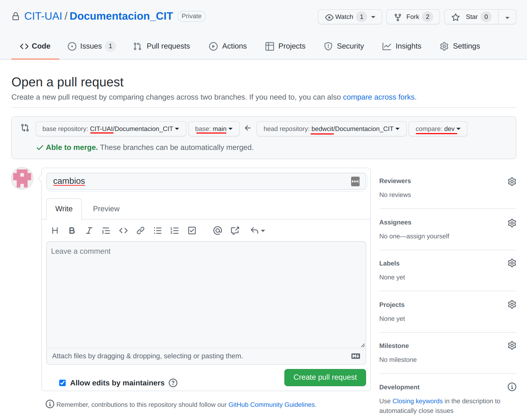This screenshot has height=420, width=527.
Task: Click the Create pull request button
Action: pyautogui.click(x=325, y=377)
